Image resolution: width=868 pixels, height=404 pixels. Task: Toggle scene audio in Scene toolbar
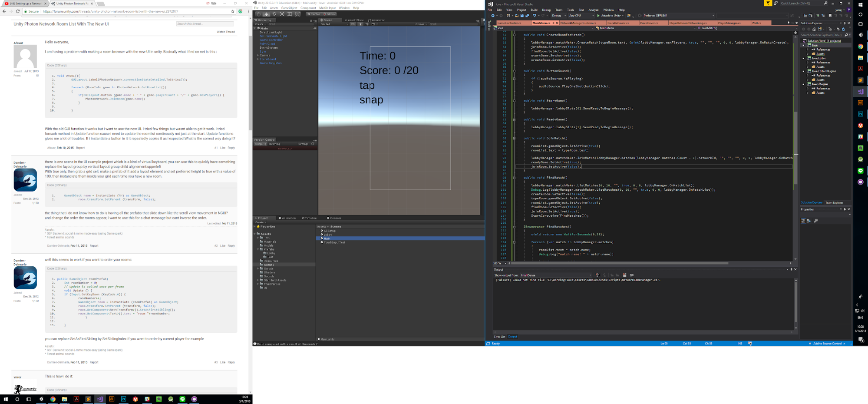pyautogui.click(x=367, y=24)
